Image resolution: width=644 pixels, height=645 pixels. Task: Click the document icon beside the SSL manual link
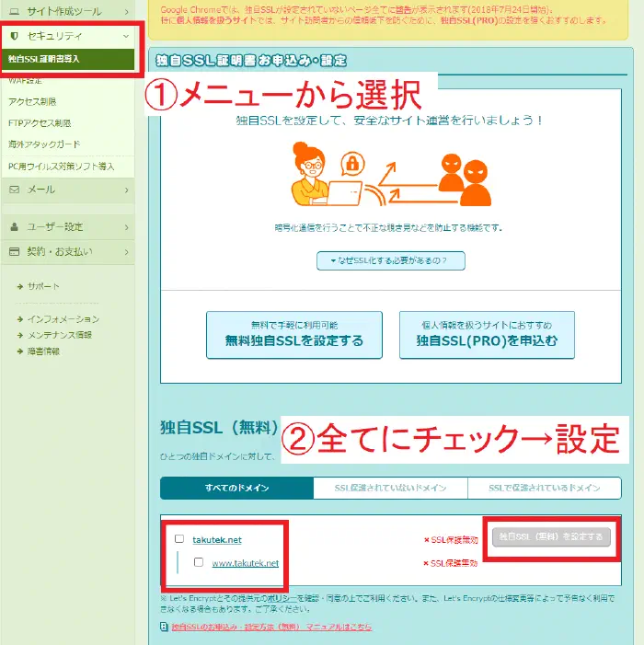[x=165, y=627]
